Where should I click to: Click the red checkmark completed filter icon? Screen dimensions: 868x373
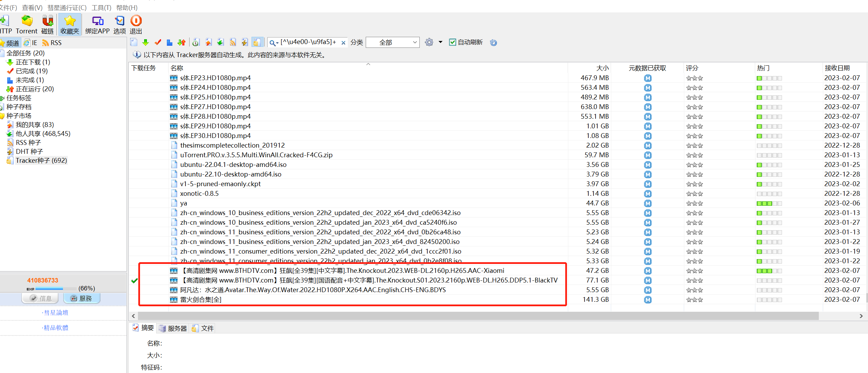point(158,42)
